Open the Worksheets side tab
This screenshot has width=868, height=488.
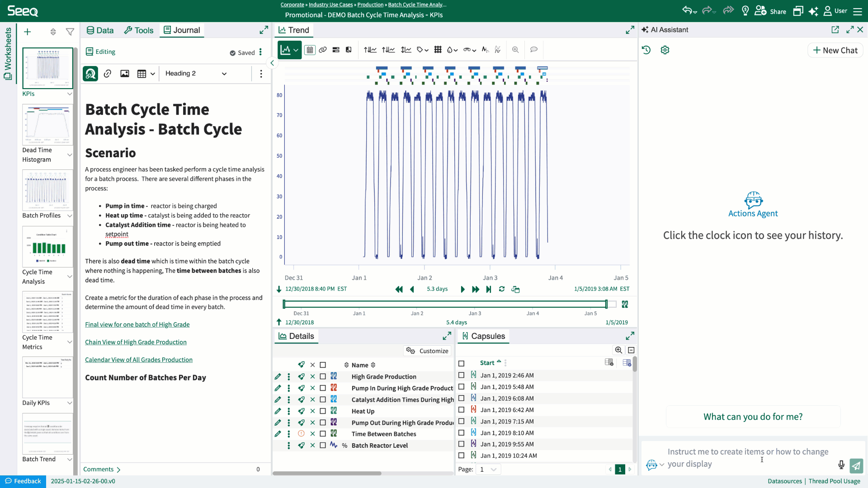point(8,53)
